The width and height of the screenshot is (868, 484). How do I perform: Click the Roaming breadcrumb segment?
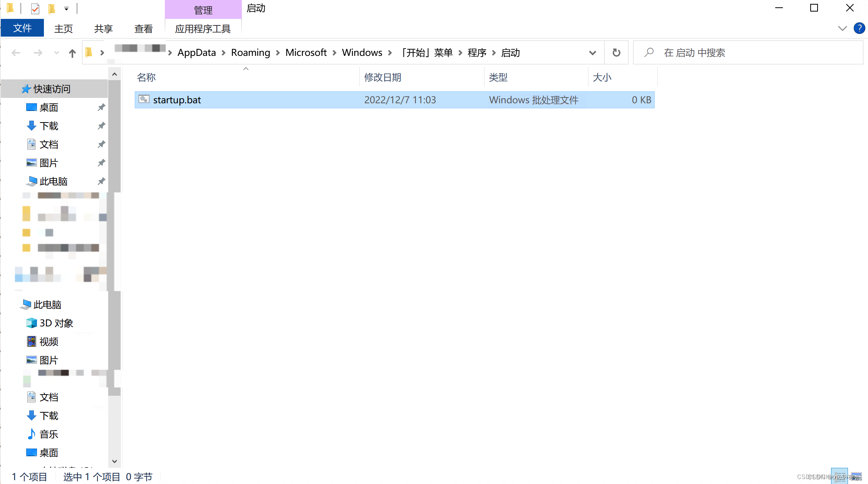(250, 52)
